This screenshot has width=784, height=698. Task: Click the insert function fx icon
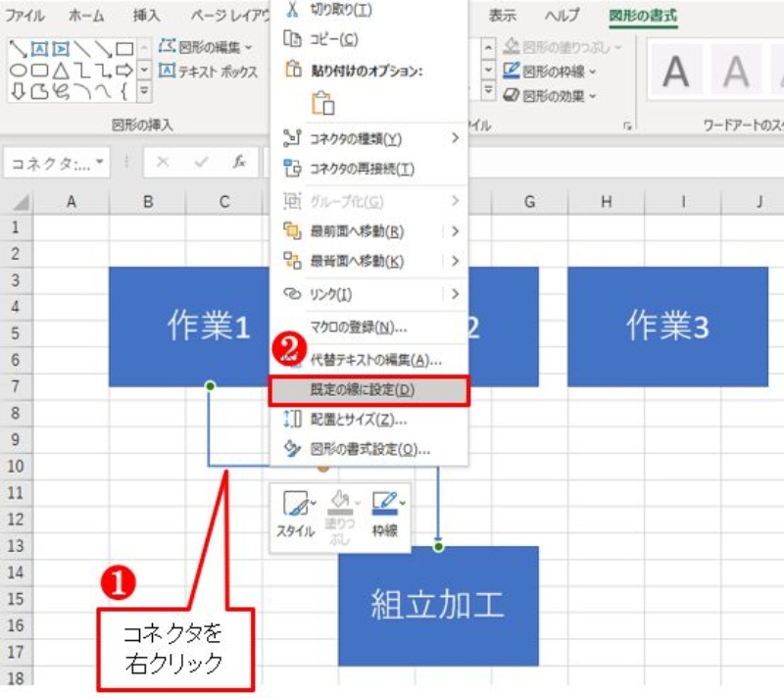(239, 163)
